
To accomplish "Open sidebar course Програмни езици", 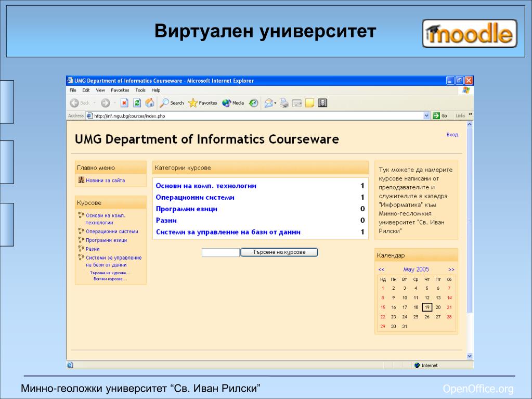I will (x=106, y=240).
